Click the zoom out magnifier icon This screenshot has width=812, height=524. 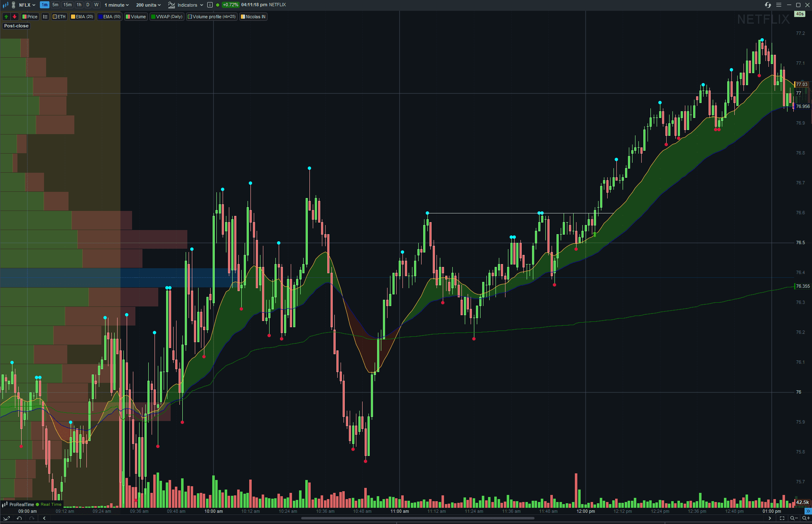[x=793, y=518]
